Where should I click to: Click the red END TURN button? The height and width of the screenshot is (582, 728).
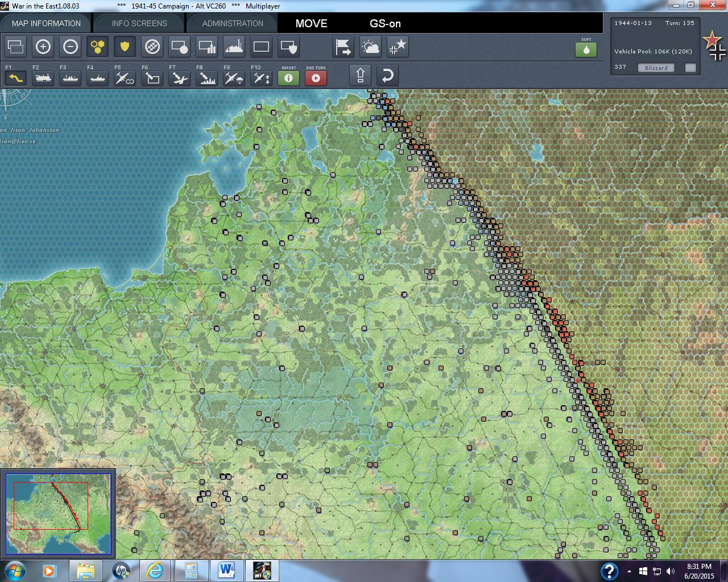click(x=316, y=78)
